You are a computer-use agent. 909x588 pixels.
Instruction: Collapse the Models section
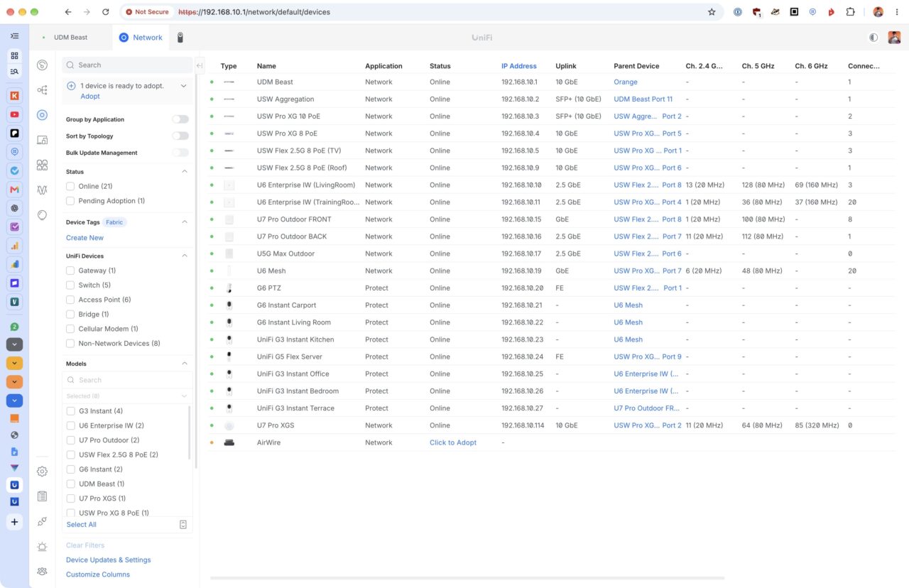[x=185, y=364]
